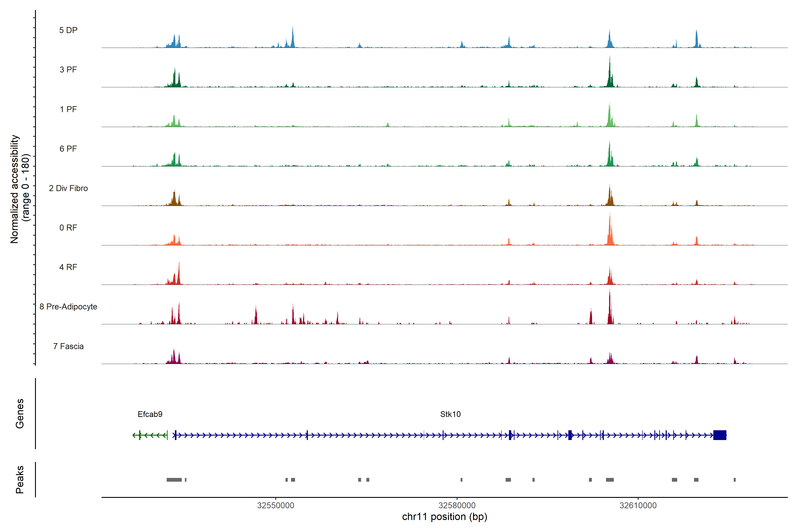Viewport: 798px width, 532px height.
Task: Select the Efcab9 gene label
Action: [150, 414]
